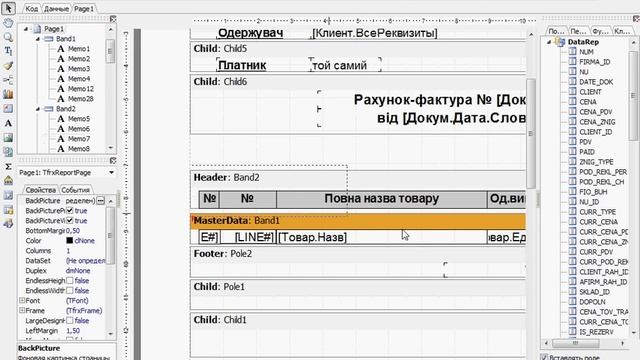
Task: Choose the bar chart object tool
Action: coord(8,94)
